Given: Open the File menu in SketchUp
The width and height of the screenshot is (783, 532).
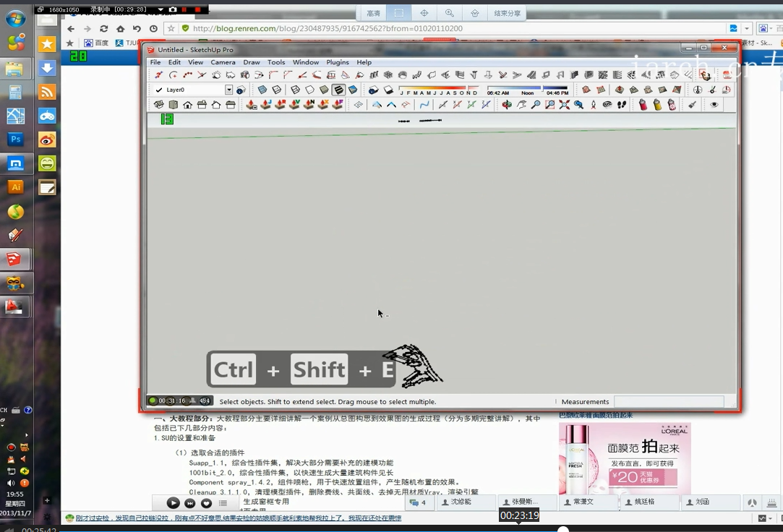Looking at the screenshot, I should (155, 62).
